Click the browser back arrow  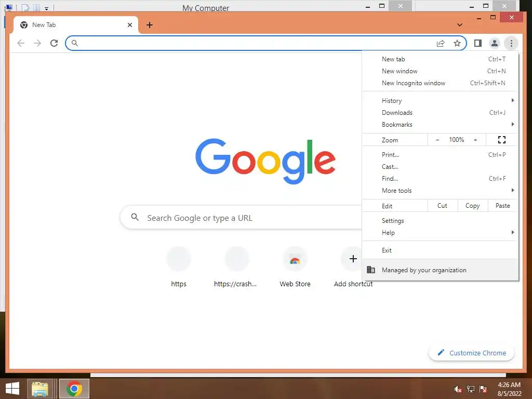pos(21,43)
